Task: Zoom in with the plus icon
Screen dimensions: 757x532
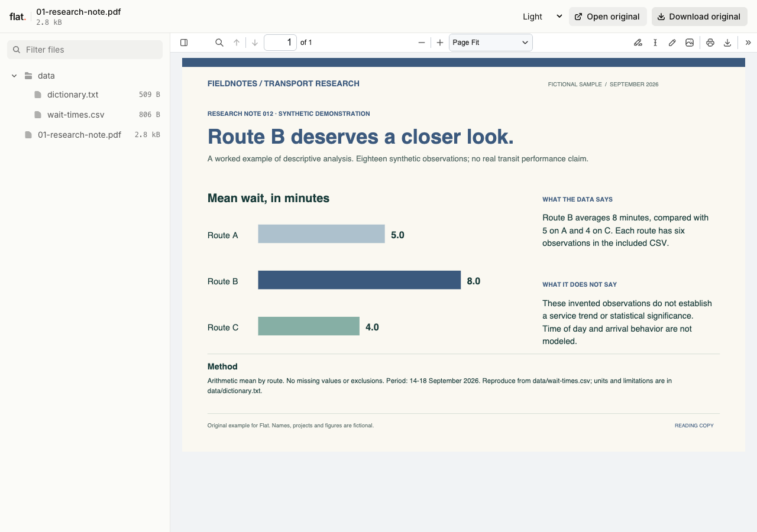Action: (440, 43)
